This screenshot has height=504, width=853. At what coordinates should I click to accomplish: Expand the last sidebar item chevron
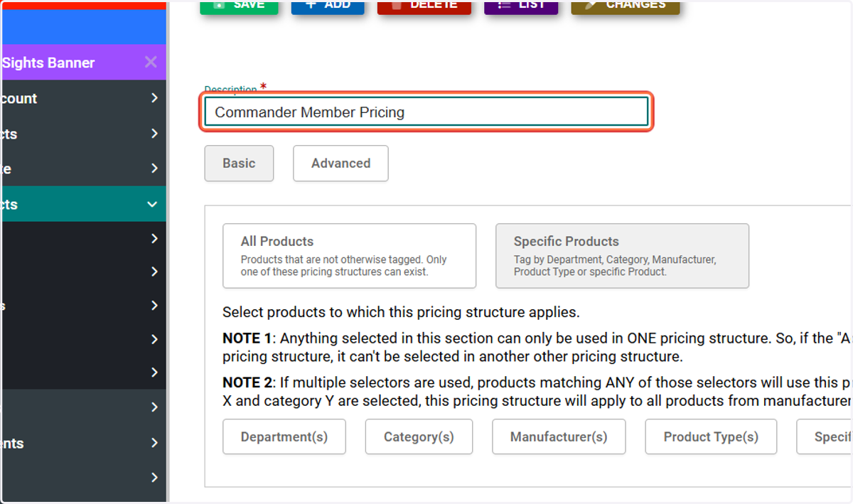pyautogui.click(x=154, y=477)
